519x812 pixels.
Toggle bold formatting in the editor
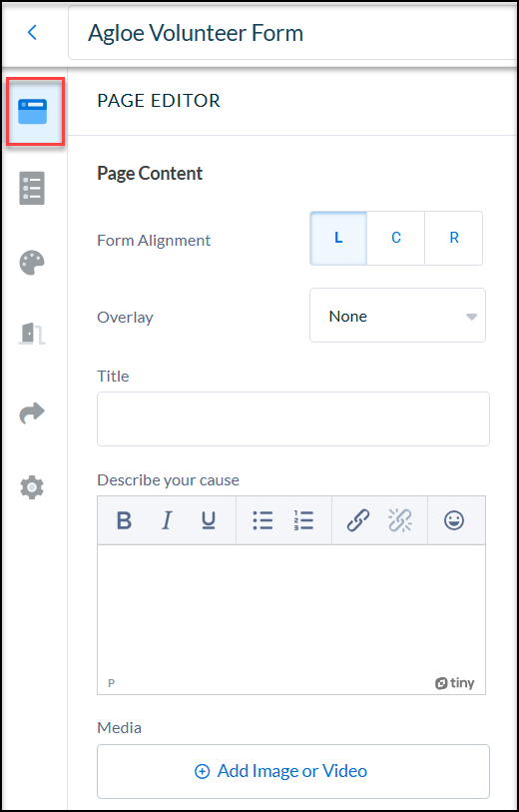124,520
